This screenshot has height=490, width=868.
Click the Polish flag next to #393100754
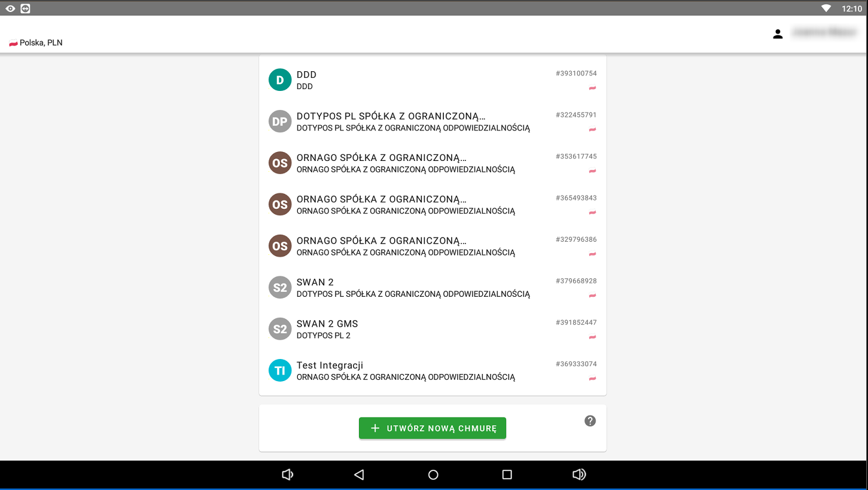pos(592,88)
